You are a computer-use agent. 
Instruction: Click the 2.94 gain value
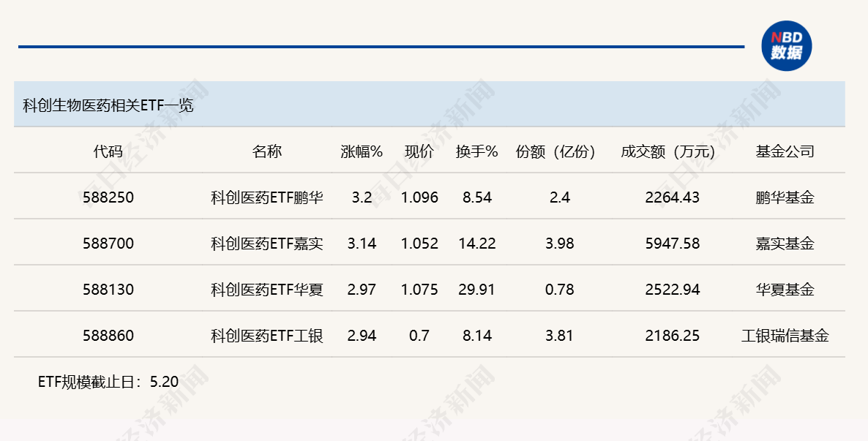[x=362, y=335]
